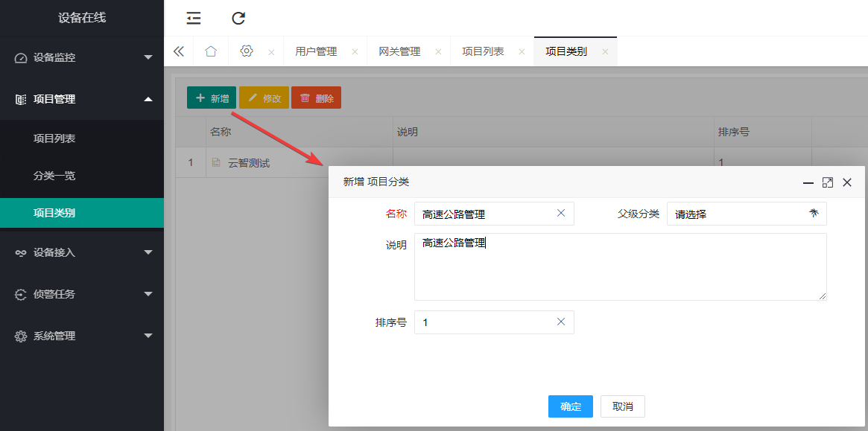868x431 pixels.
Task: Switch to the 项目列表 tab
Action: point(484,52)
